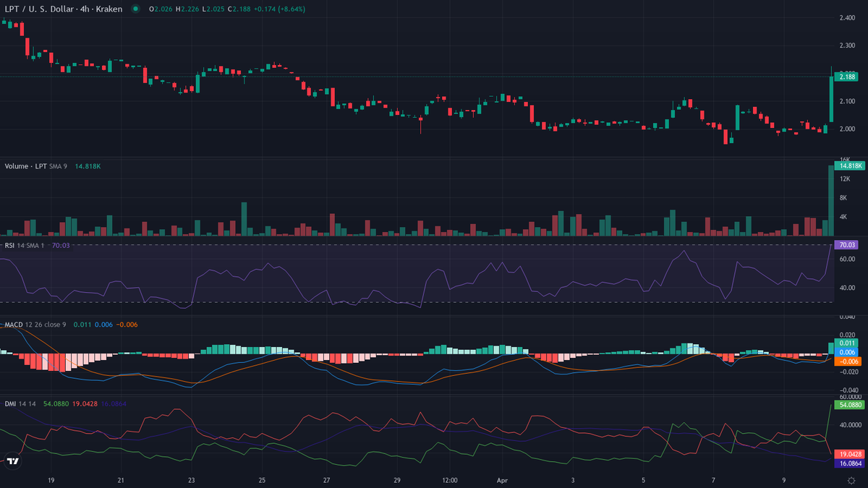This screenshot has width=868, height=488.
Task: Click the TradingView logo icon
Action: click(12, 461)
